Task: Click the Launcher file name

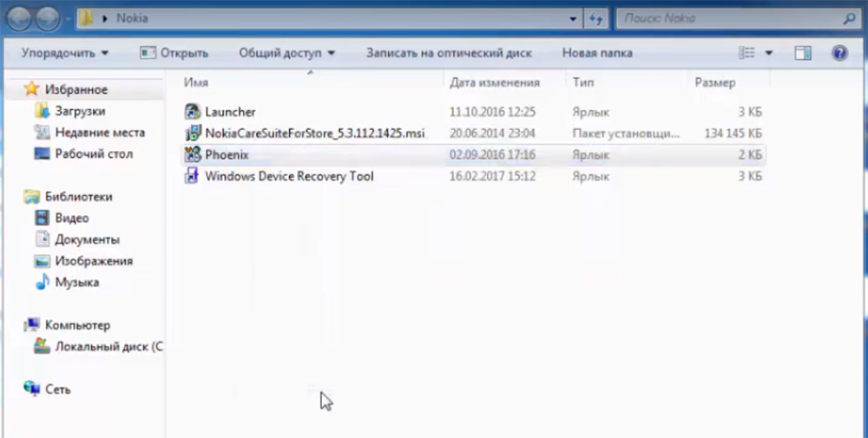Action: (230, 112)
